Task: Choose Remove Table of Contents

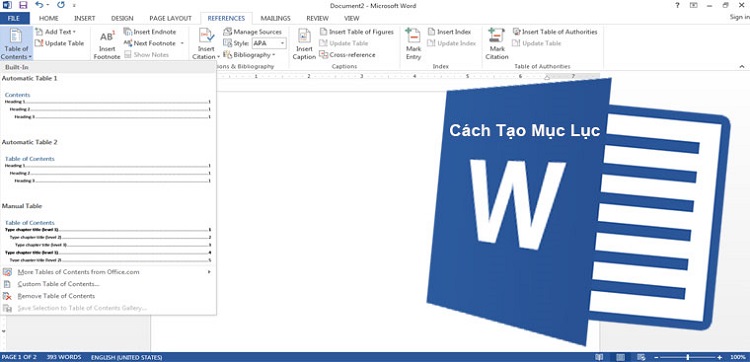Action: pos(108,296)
